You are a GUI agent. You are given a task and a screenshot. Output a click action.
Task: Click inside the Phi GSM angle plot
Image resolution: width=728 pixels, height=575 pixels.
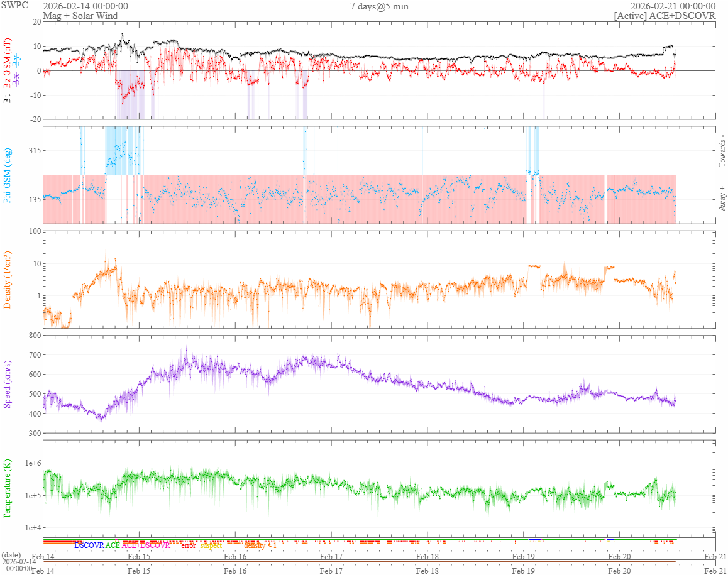coord(379,175)
